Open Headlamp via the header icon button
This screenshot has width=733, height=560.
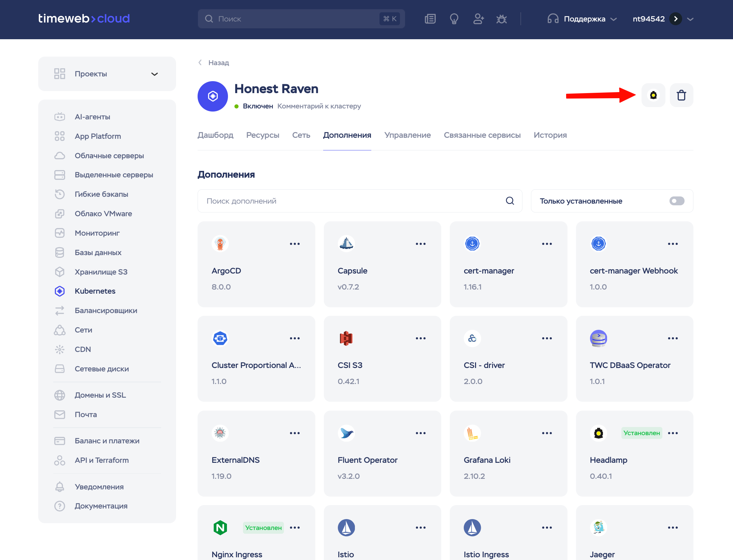tap(653, 95)
